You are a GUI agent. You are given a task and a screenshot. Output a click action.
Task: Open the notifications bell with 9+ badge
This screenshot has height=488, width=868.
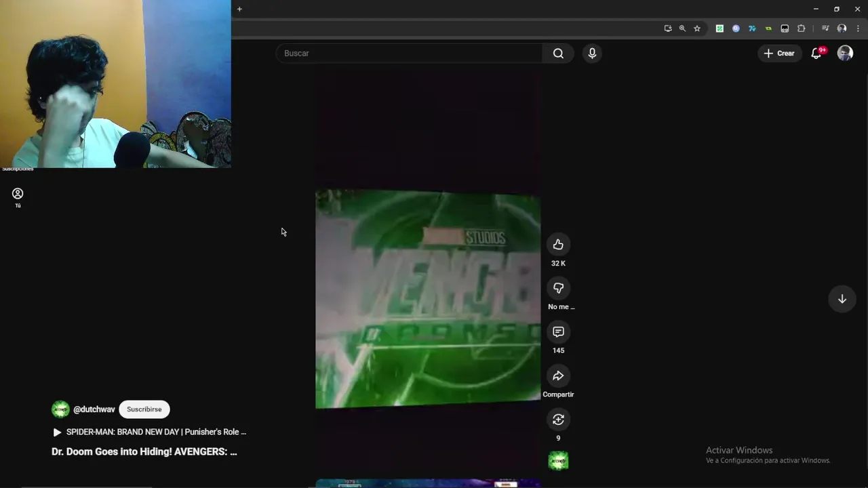816,54
